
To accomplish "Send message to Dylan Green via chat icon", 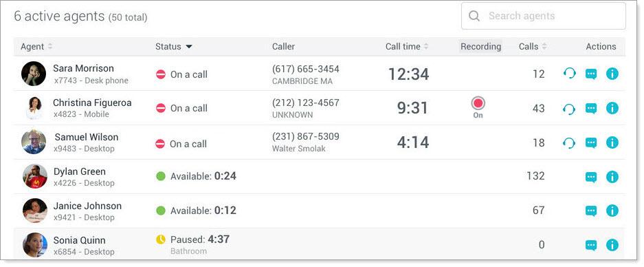I will tap(590, 178).
